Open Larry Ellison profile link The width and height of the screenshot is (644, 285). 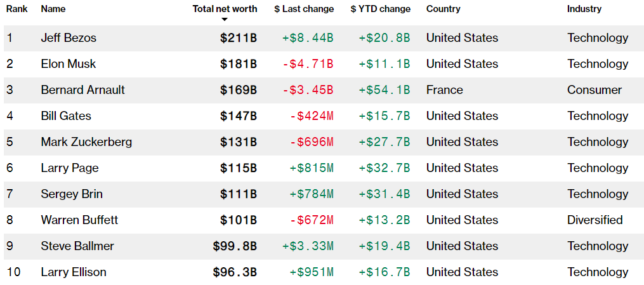(x=74, y=272)
